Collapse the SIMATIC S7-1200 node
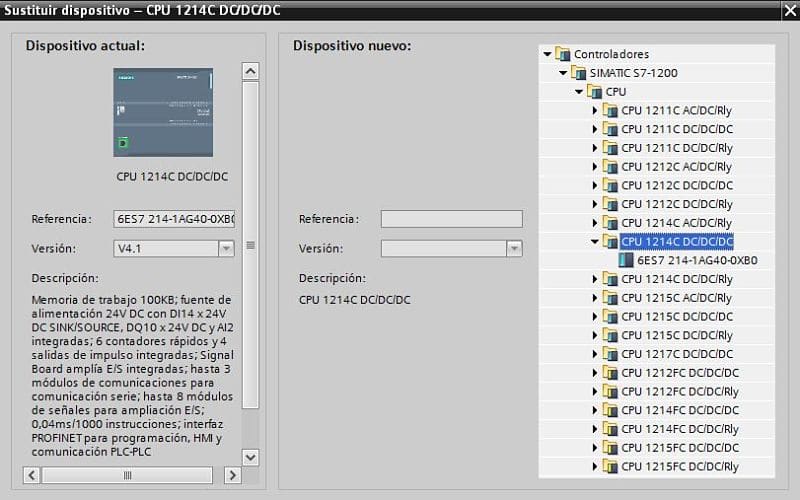Screen dimensions: 800x500 click(x=563, y=72)
